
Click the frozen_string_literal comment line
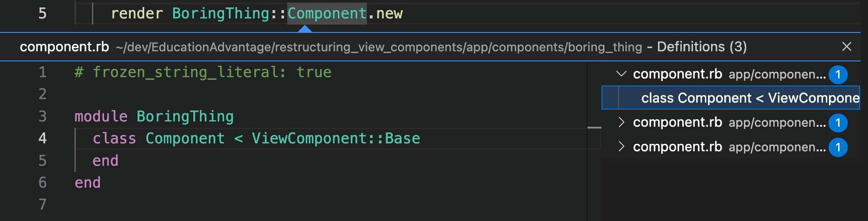click(203, 72)
